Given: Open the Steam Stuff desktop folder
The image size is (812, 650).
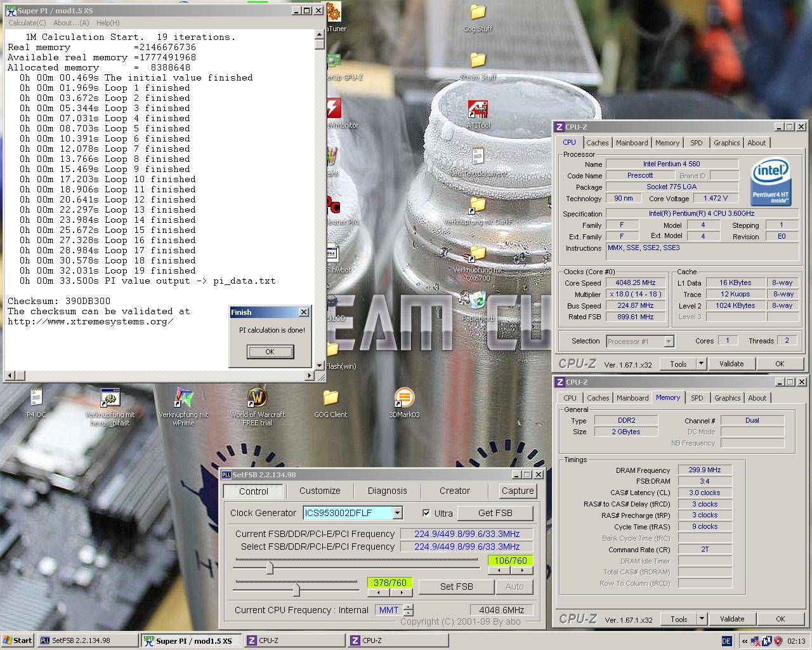Looking at the screenshot, I should point(478,61).
